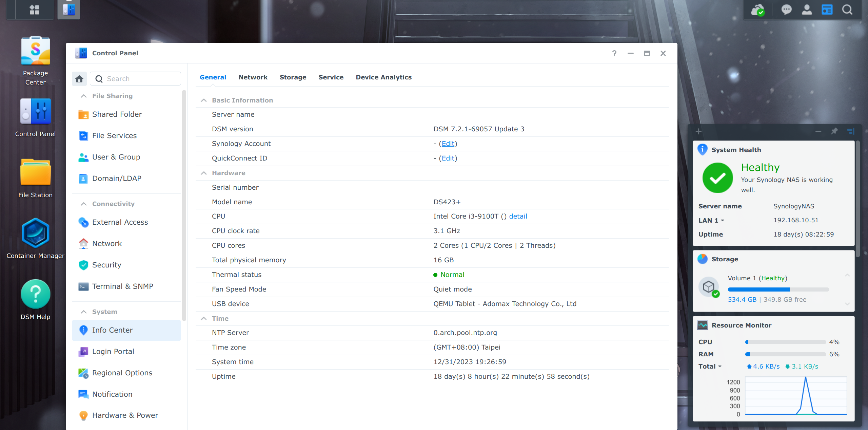Click the Control Panel home icon

[x=79, y=79]
